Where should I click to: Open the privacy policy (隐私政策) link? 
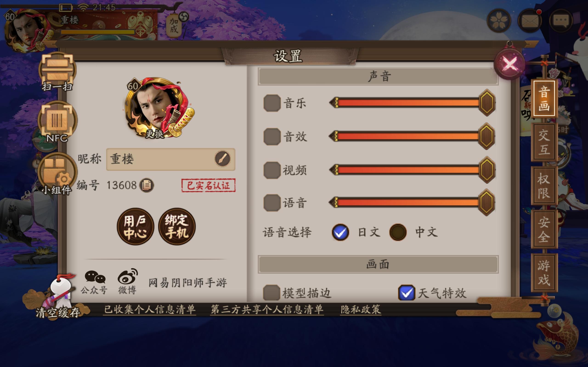pyautogui.click(x=361, y=309)
